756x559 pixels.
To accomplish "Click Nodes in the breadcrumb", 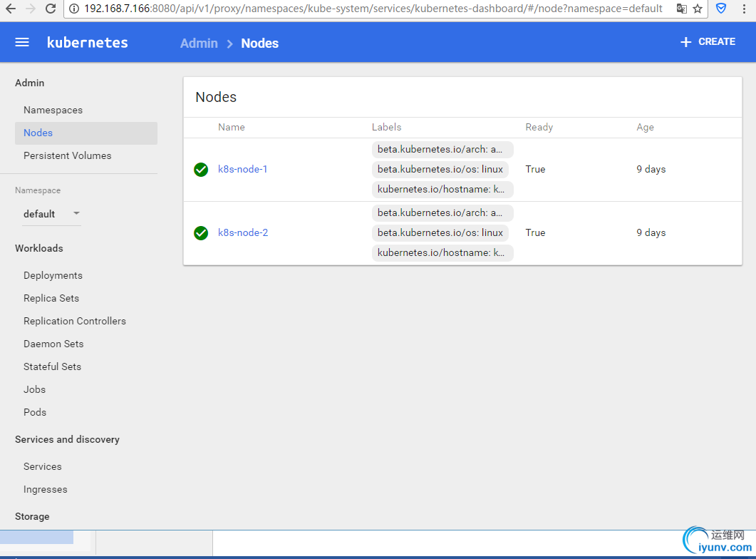I will [x=260, y=43].
